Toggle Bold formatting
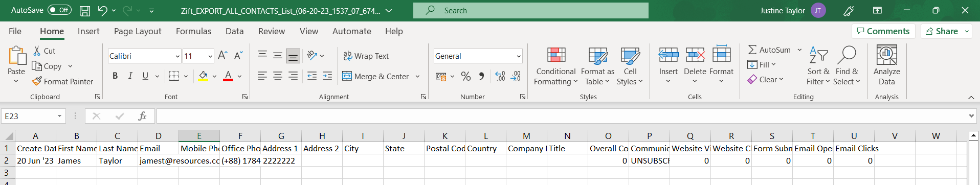980x185 pixels. [115, 76]
